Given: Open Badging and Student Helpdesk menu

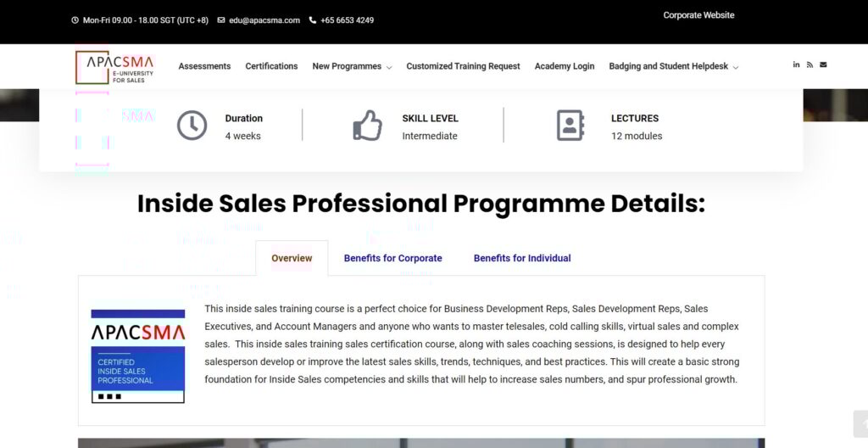Looking at the screenshot, I should (668, 66).
